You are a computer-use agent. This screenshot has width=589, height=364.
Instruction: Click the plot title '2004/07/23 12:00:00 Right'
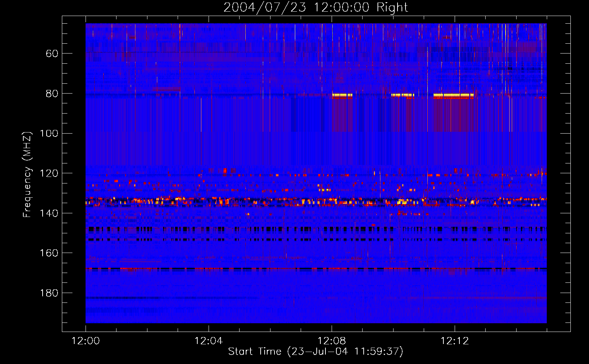coord(316,8)
